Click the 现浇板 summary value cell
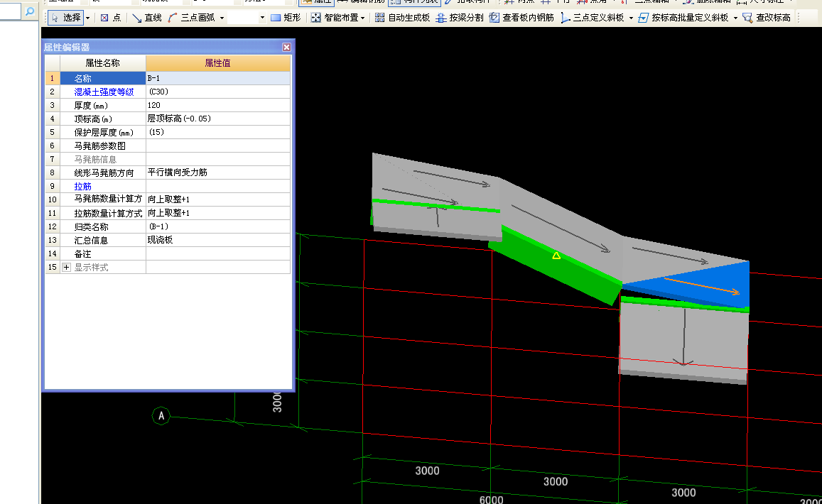Screen dimensions: 822x504 pos(217,241)
